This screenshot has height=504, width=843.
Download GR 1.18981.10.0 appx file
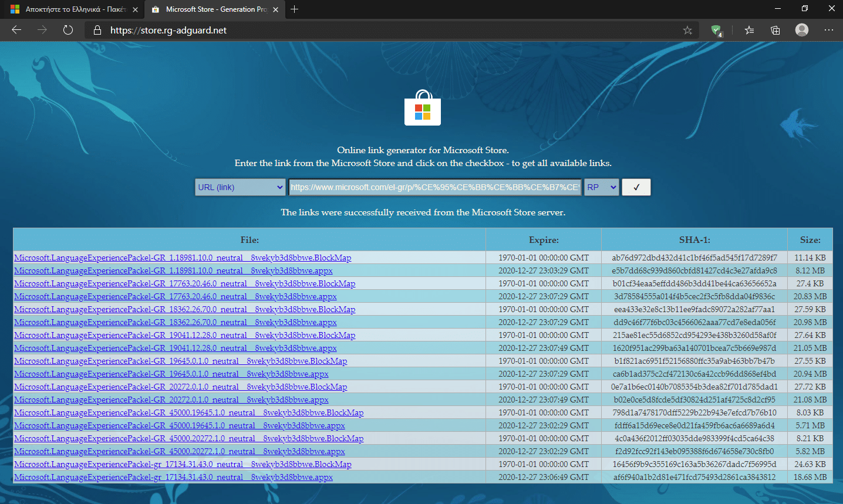tap(173, 270)
